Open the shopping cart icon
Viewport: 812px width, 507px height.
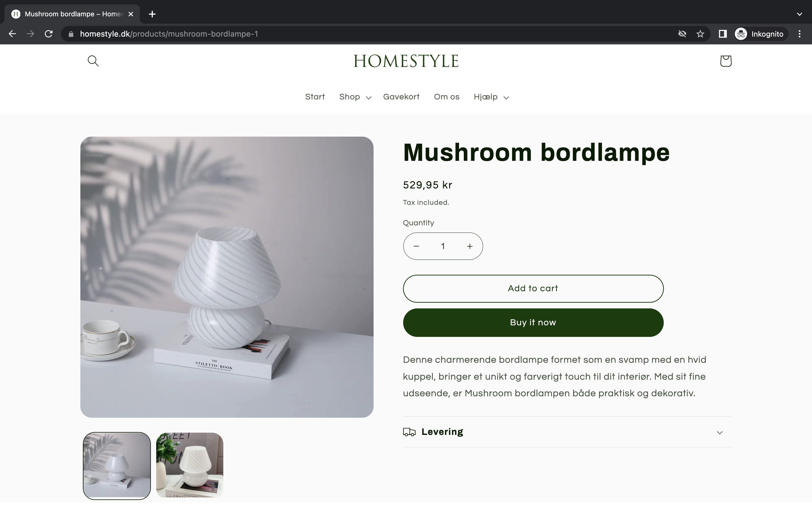[725, 61]
